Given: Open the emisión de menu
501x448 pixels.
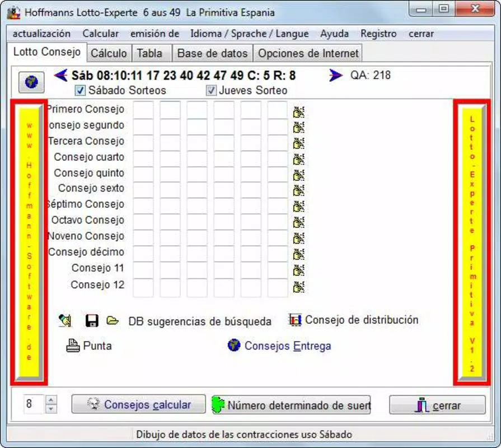Looking at the screenshot, I should (x=154, y=34).
